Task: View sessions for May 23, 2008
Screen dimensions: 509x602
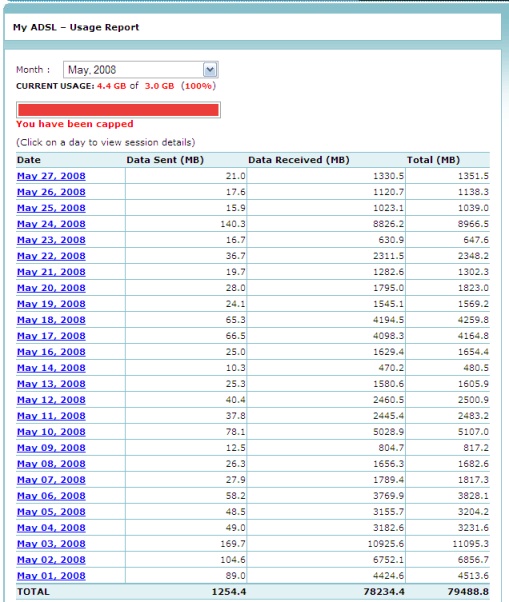Action: (x=51, y=240)
